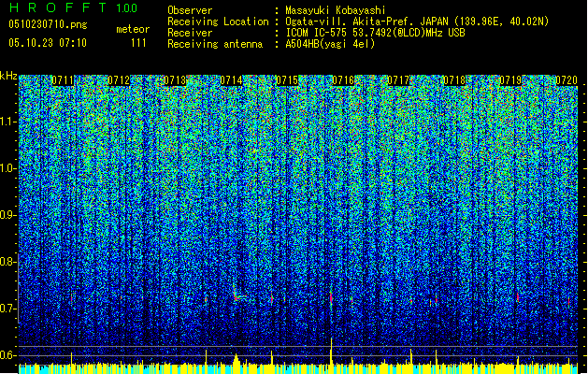Click the 0715 time marker label

(287, 80)
